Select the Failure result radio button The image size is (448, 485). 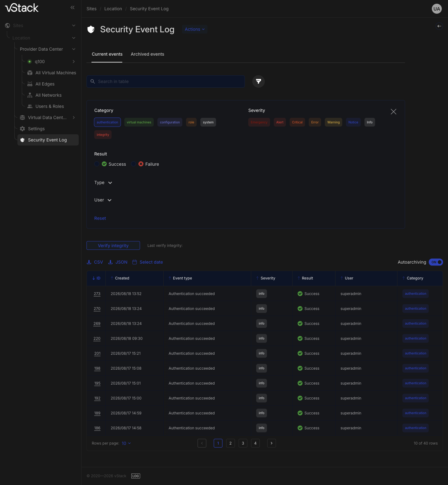click(x=133, y=164)
